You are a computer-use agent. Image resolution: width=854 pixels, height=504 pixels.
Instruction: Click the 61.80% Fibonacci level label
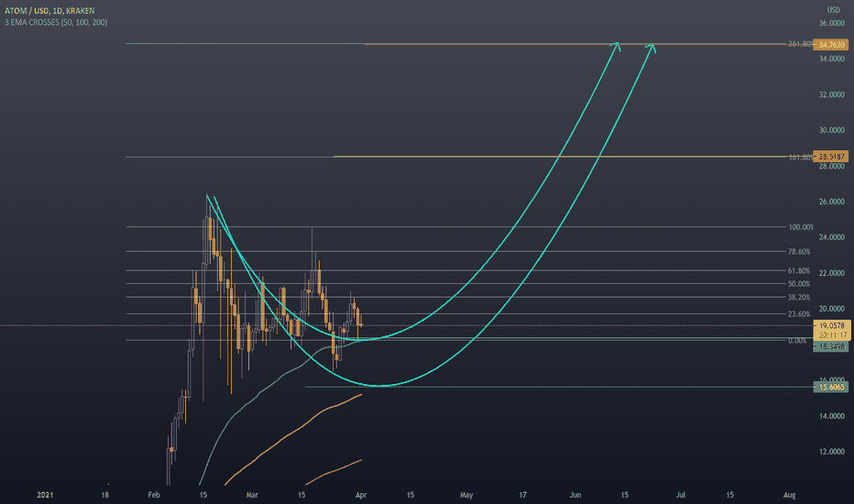(799, 271)
